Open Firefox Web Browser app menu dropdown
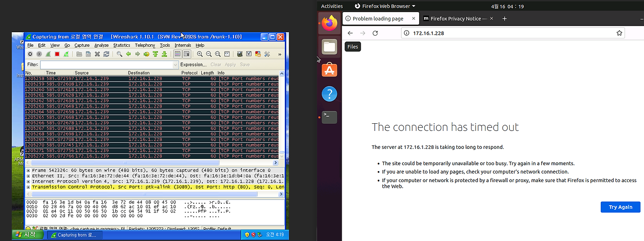Viewport: 644px width, 241px height. (x=385, y=6)
